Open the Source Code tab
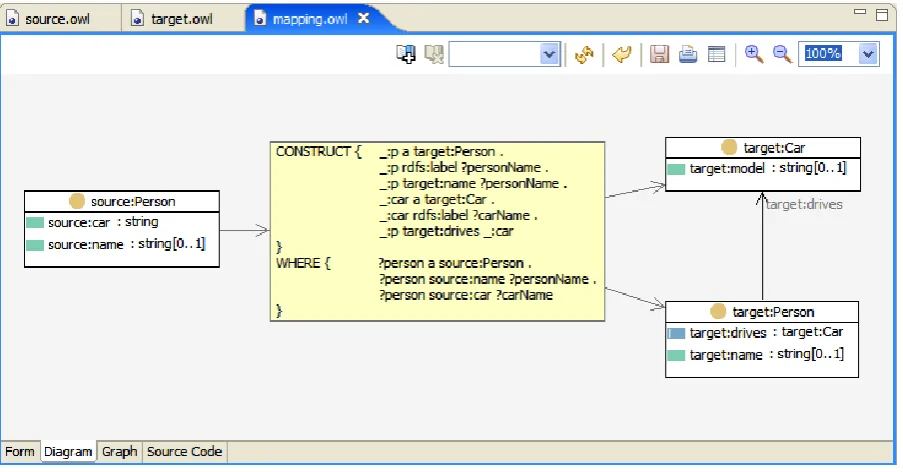Viewport: 903px width, 472px height. 184,452
